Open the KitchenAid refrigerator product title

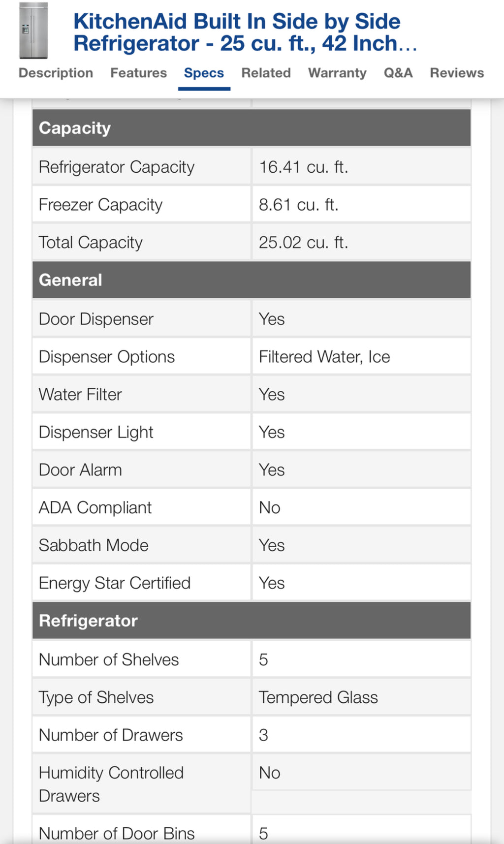click(x=245, y=32)
